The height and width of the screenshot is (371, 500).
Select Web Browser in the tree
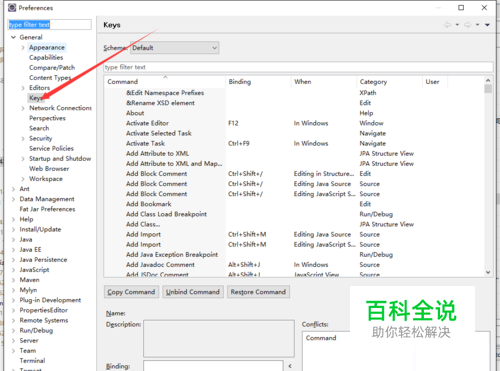(x=49, y=169)
